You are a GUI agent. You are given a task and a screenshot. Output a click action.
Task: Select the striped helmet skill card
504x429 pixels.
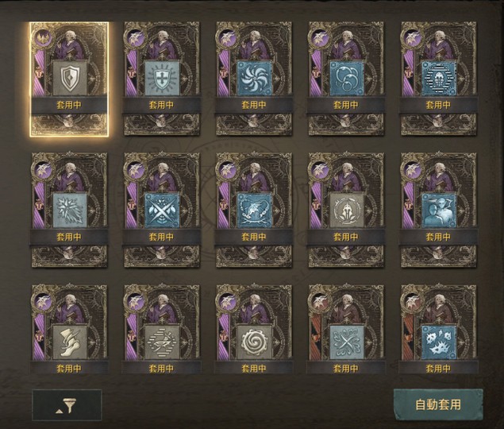point(438,79)
